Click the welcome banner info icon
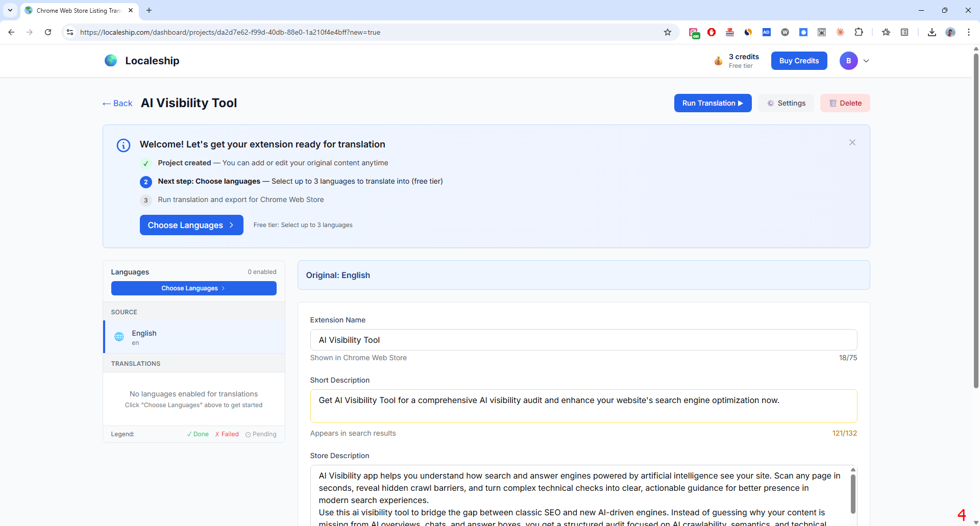The width and height of the screenshot is (980, 526). point(124,145)
